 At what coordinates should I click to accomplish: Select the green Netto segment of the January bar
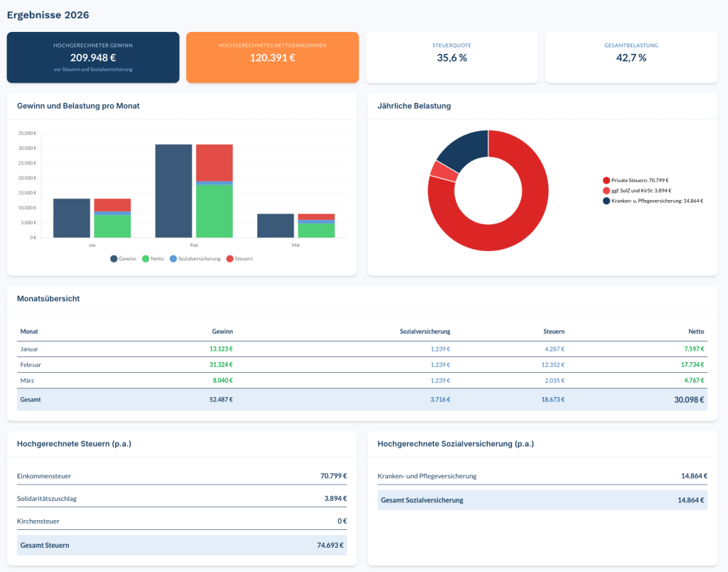112,226
